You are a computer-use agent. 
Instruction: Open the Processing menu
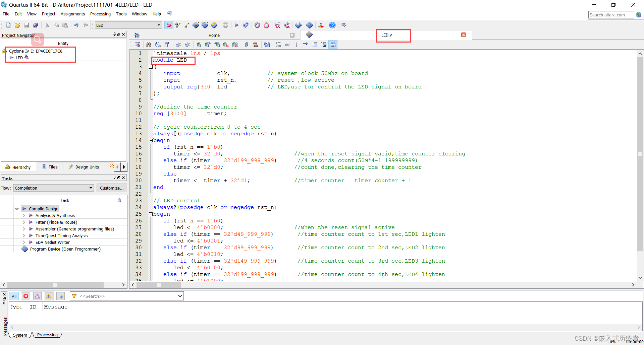click(100, 14)
